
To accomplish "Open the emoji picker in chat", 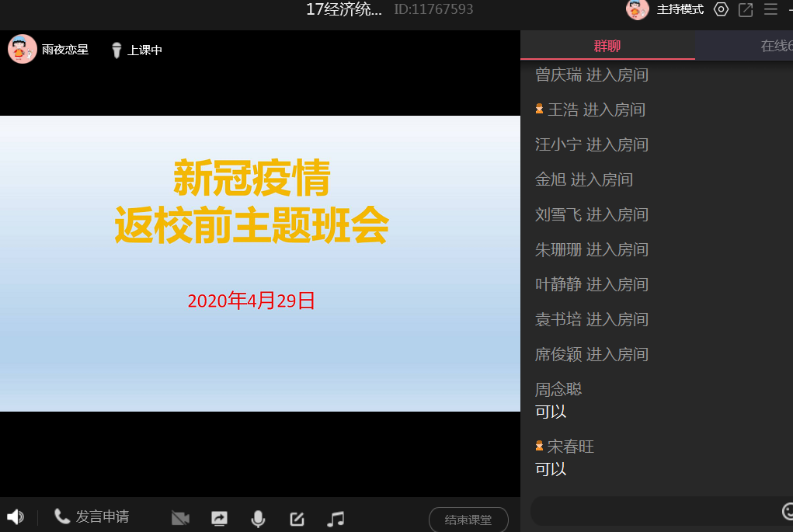I will pos(787,511).
